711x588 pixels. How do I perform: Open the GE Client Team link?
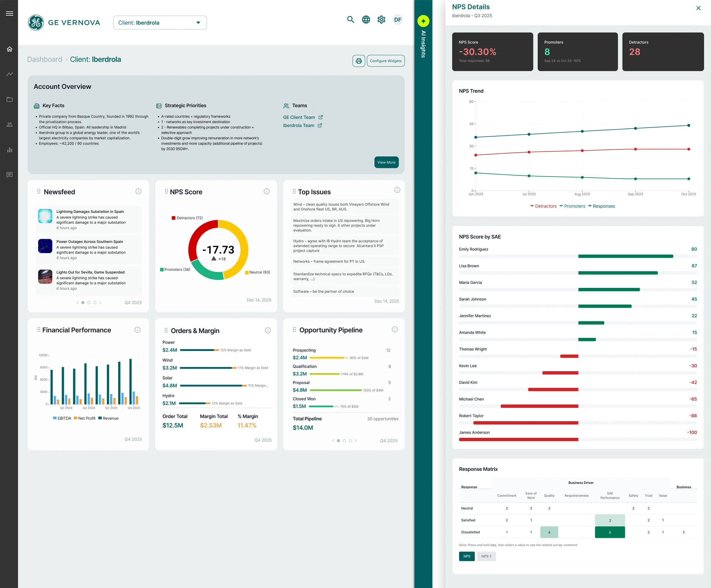pos(299,117)
